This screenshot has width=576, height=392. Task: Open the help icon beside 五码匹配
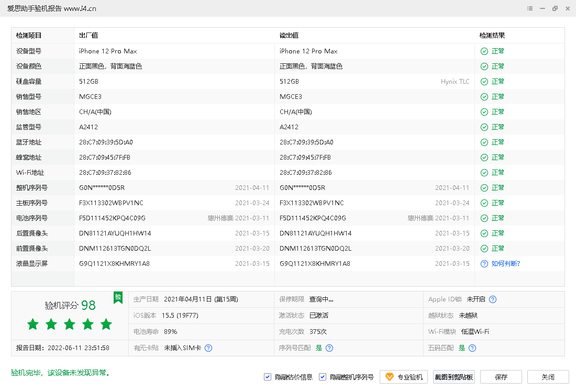472,348
